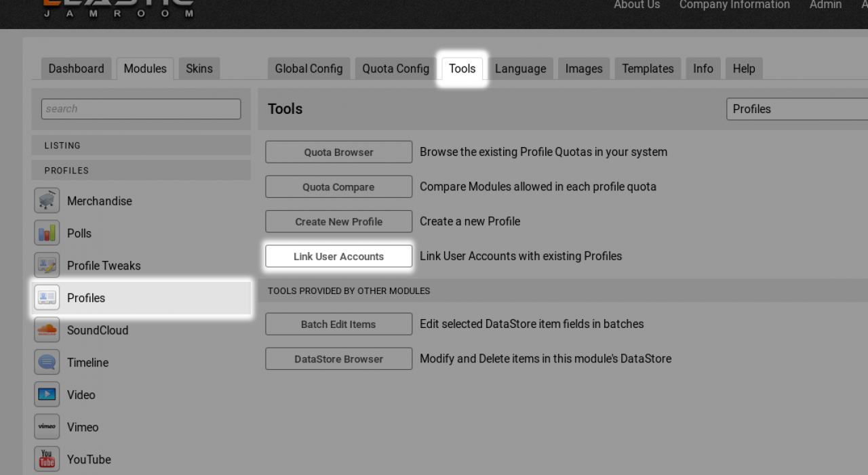Open the Admin menu link
The height and width of the screenshot is (475, 868).
pos(825,5)
